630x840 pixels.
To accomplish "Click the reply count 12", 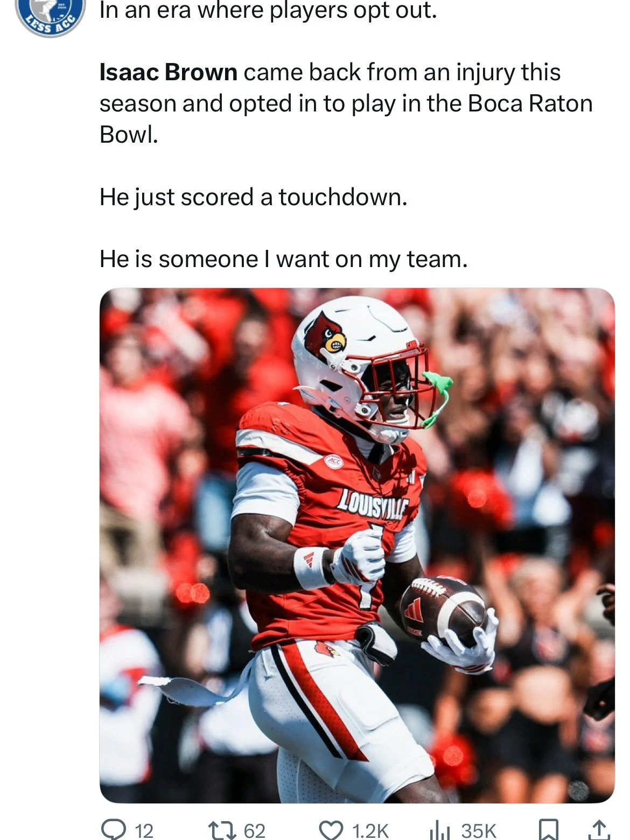I will [144, 830].
